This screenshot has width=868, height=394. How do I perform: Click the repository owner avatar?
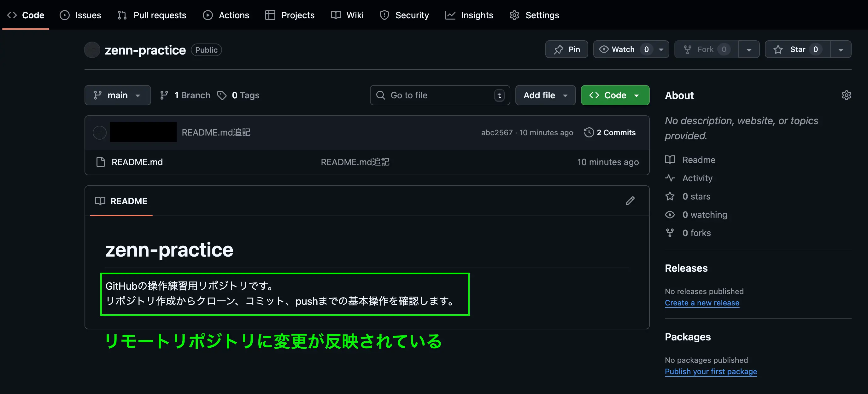click(92, 50)
